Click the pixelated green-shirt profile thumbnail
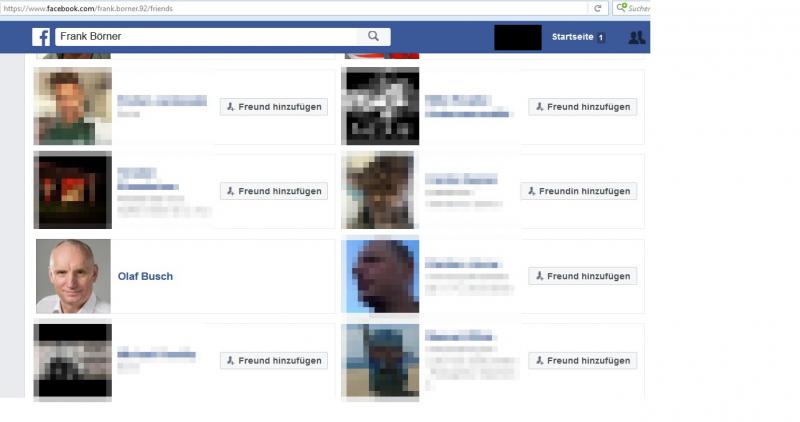The width and height of the screenshot is (800, 422). [x=72, y=106]
